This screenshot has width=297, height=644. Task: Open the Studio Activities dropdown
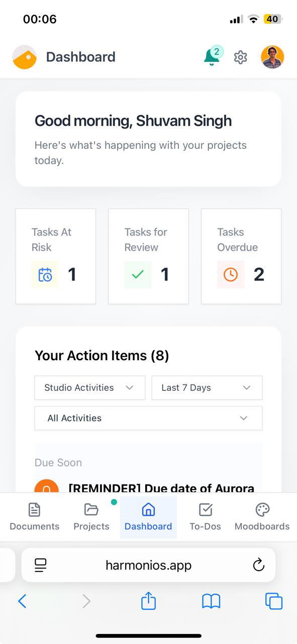pos(89,387)
